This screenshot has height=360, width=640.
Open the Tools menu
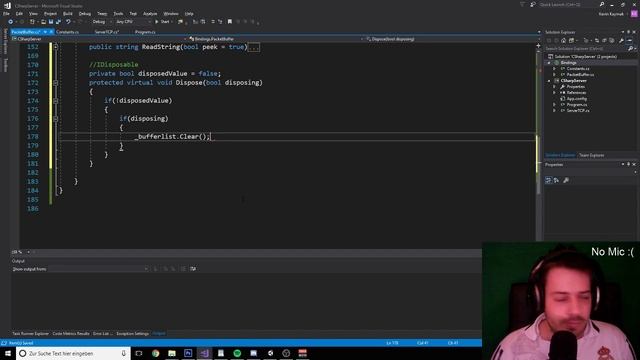point(118,13)
